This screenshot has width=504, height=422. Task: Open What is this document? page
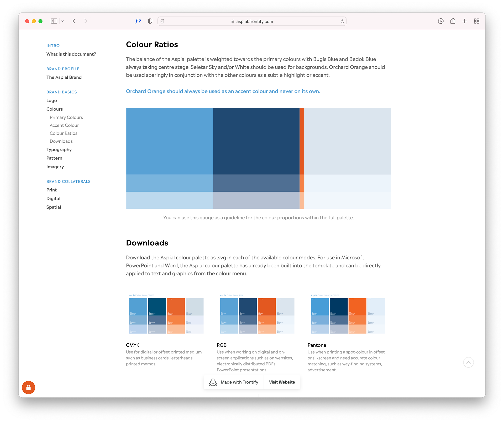71,54
